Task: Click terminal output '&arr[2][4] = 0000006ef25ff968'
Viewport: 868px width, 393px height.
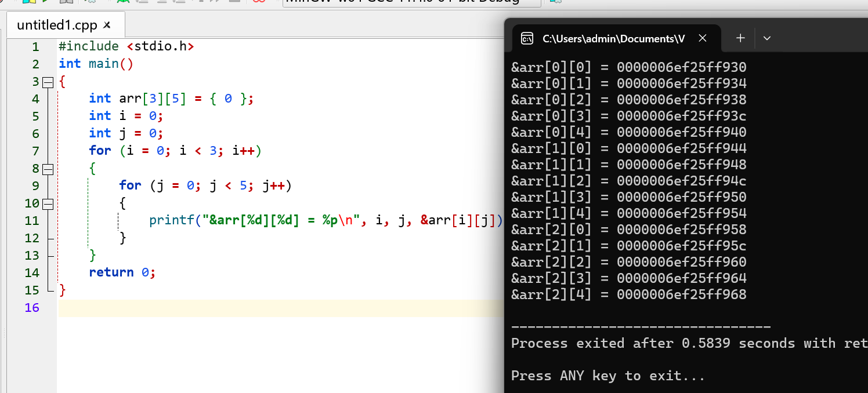Action: click(x=629, y=294)
